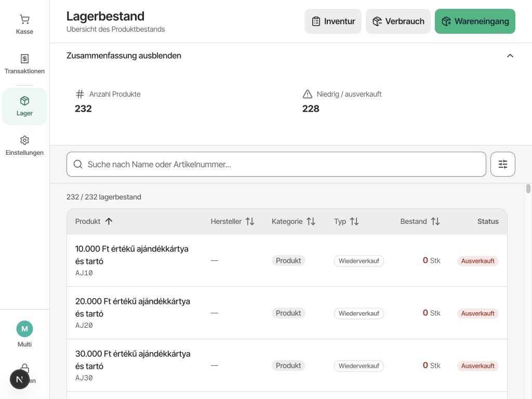Click Wiederverkauf badge in AJ10 row
Viewport: 532px width, 399px height.
click(x=359, y=261)
